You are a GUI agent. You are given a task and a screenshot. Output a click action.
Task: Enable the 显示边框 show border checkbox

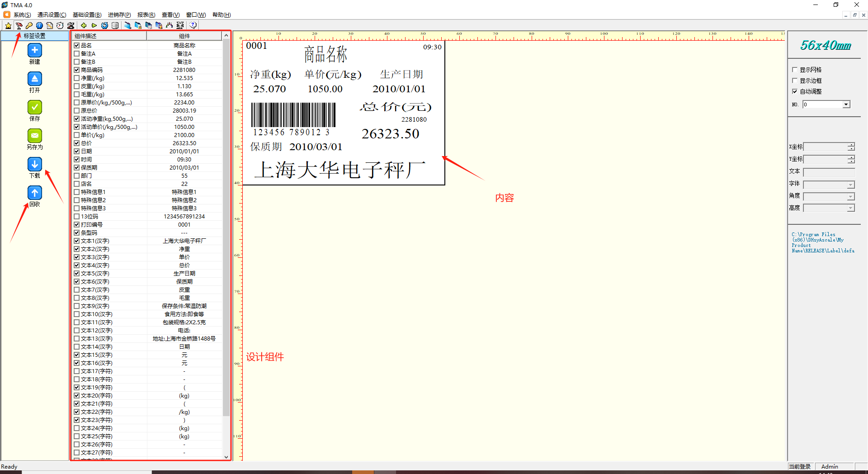(795, 81)
